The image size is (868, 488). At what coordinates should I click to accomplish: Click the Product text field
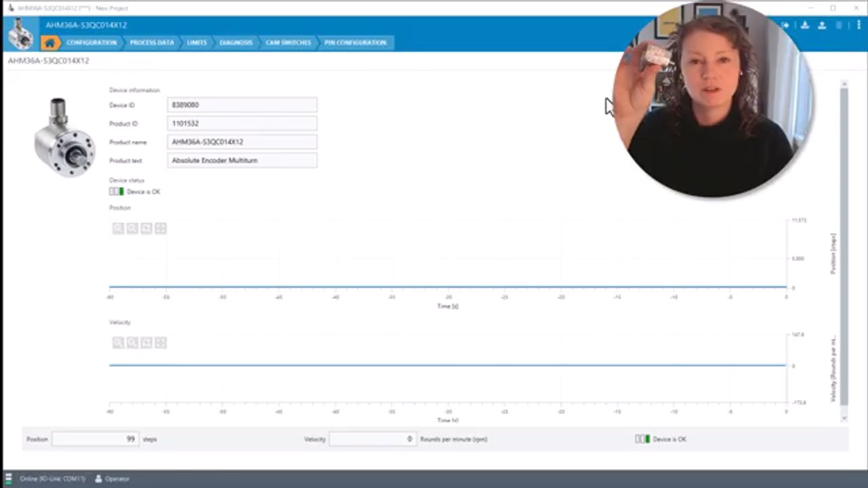click(x=242, y=161)
